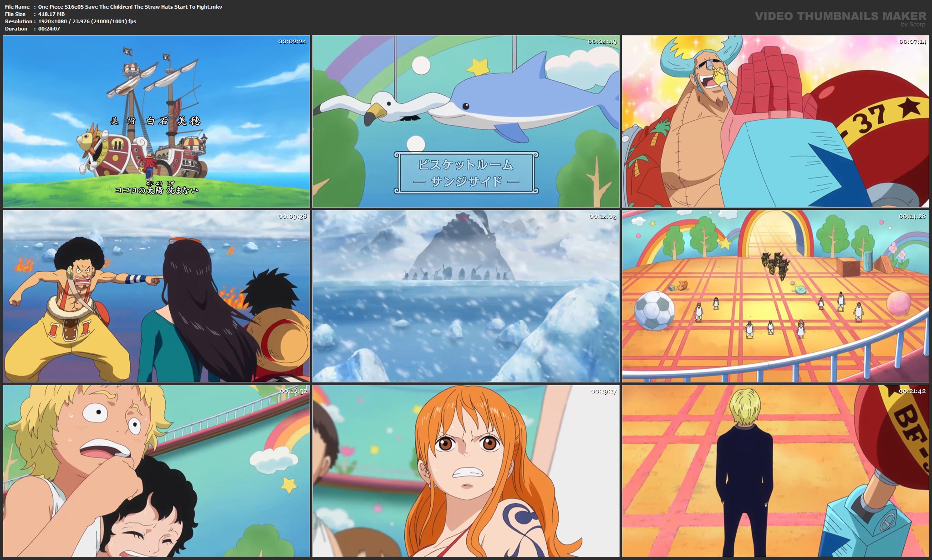
Task: Select the angry Nami thumbnail at 00:19:17
Action: [x=466, y=471]
